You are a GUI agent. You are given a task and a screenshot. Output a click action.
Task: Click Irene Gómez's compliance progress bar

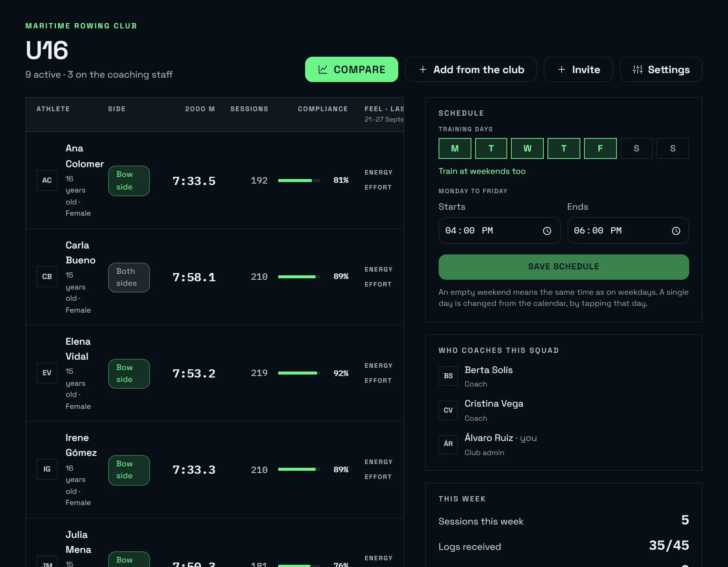coord(299,469)
